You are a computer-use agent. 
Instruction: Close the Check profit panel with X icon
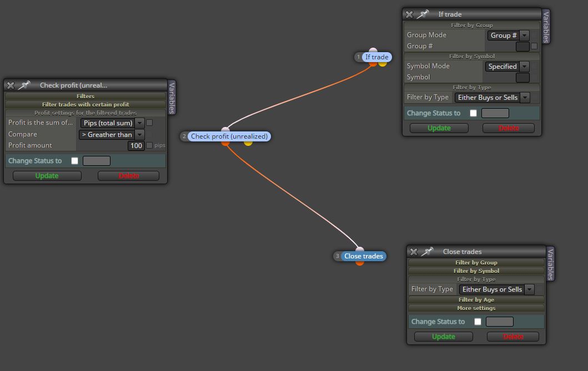(x=11, y=85)
